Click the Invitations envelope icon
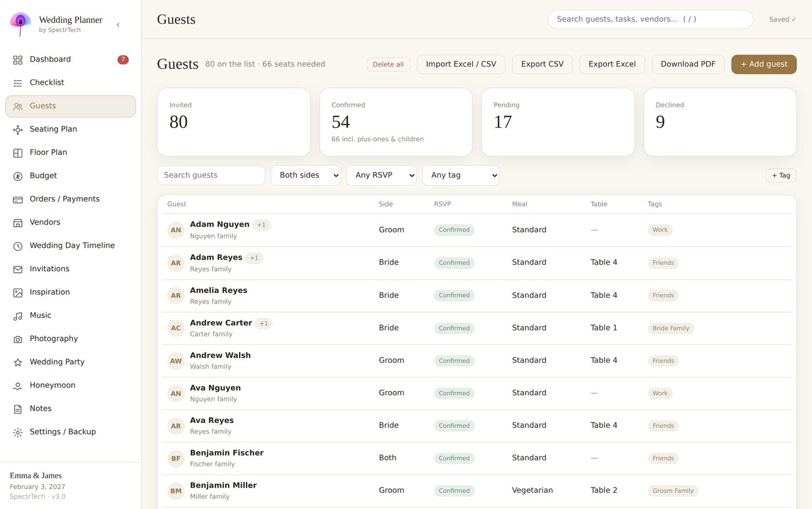 [18, 269]
